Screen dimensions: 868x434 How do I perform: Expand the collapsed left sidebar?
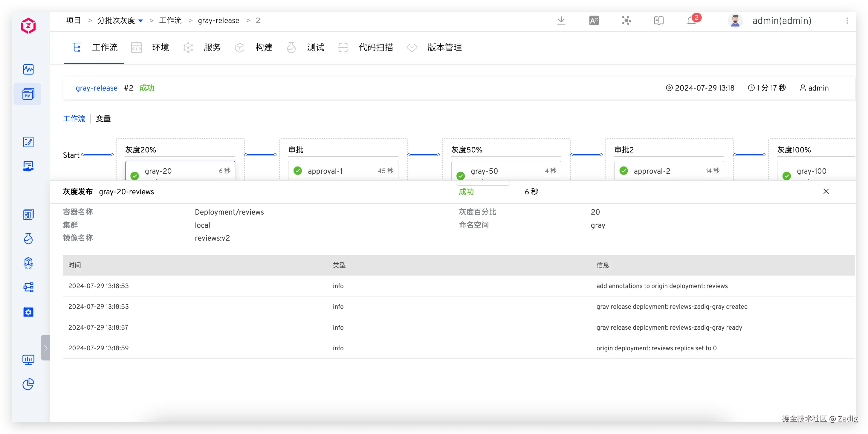pos(45,348)
